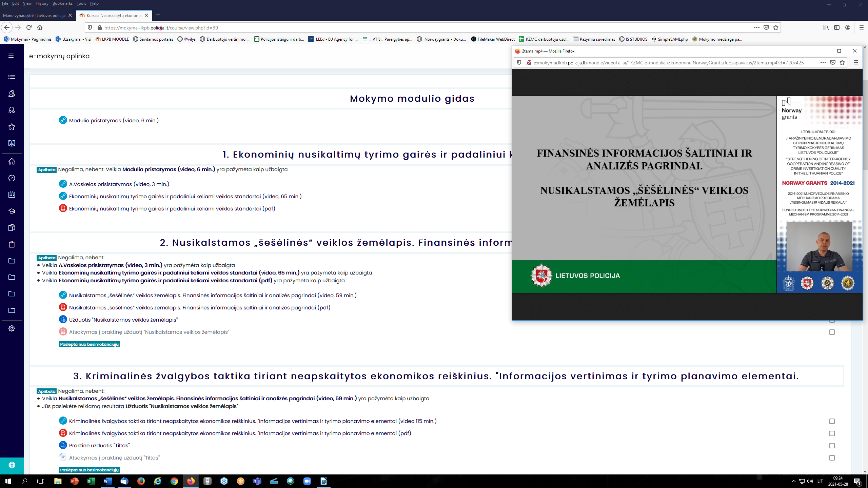
Task: Click the badges icon in the sidebar
Action: [x=12, y=110]
